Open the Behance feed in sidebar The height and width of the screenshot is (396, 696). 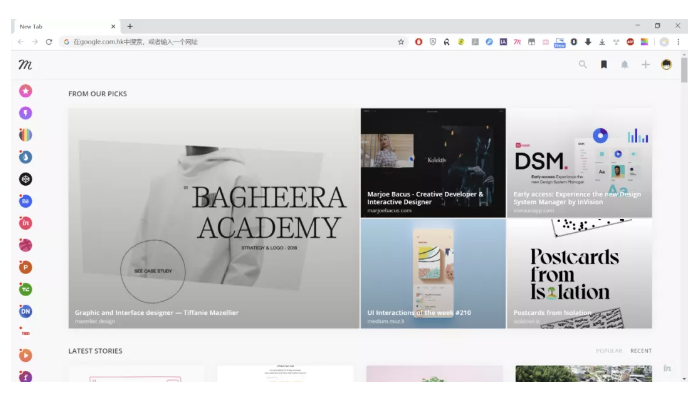pyautogui.click(x=25, y=201)
